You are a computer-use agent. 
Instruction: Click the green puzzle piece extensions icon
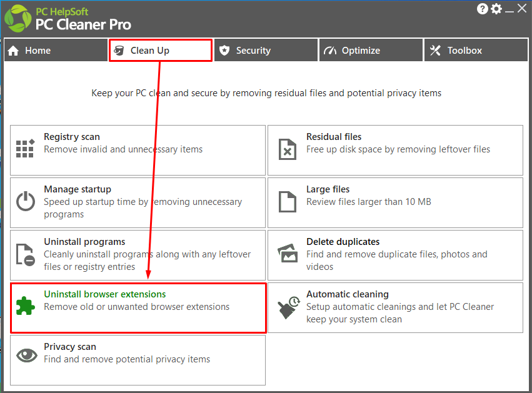(x=26, y=306)
